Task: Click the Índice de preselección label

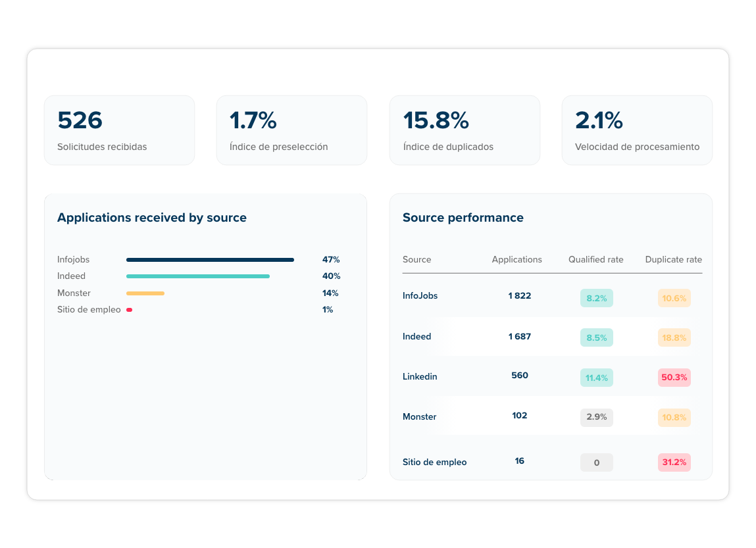Action: [x=278, y=147]
